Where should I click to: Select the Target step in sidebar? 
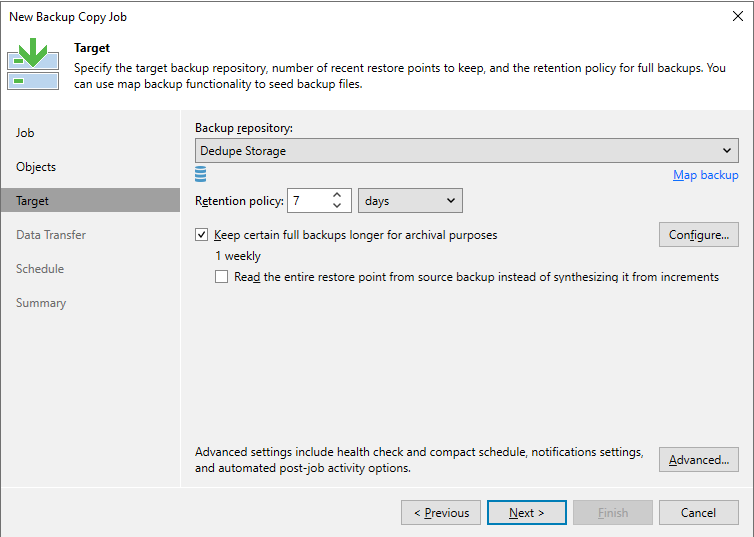pos(32,201)
